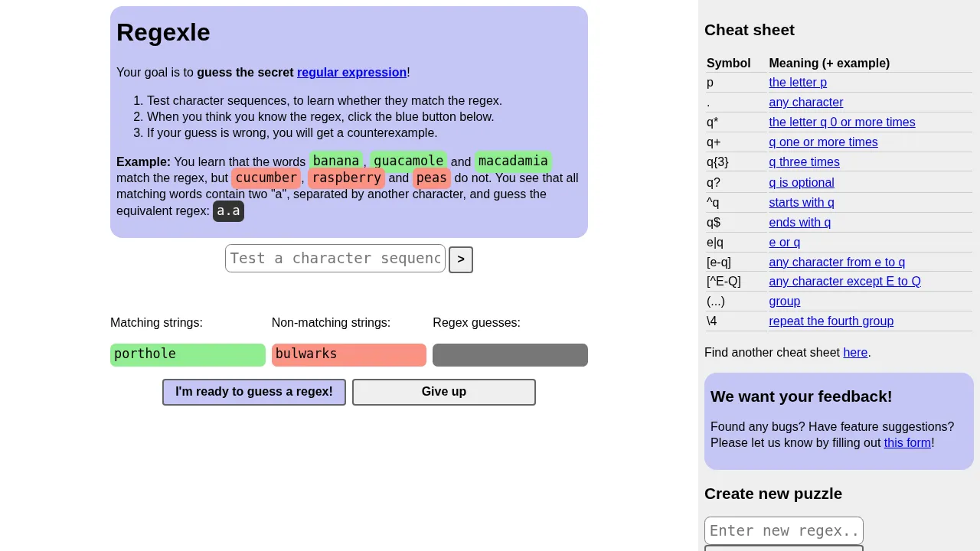The height and width of the screenshot is (551, 980).
Task: Open 'any character except E to Q'
Action: point(844,282)
